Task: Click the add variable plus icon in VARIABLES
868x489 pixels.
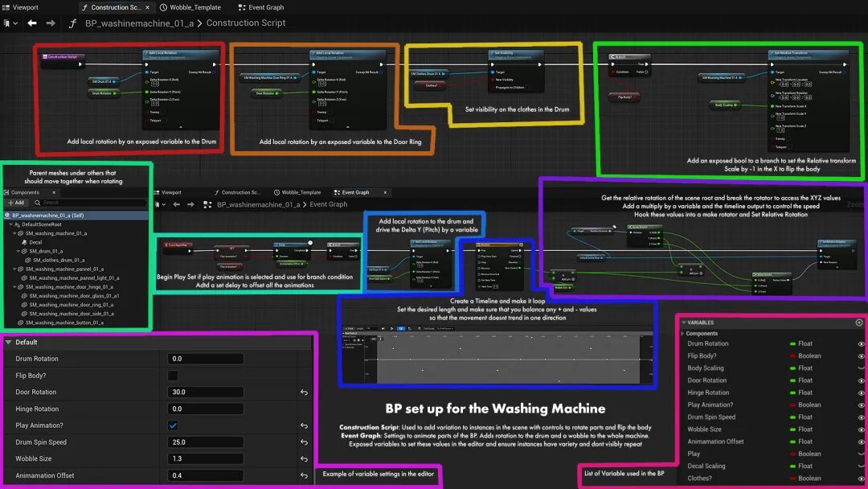Action: coord(859,323)
